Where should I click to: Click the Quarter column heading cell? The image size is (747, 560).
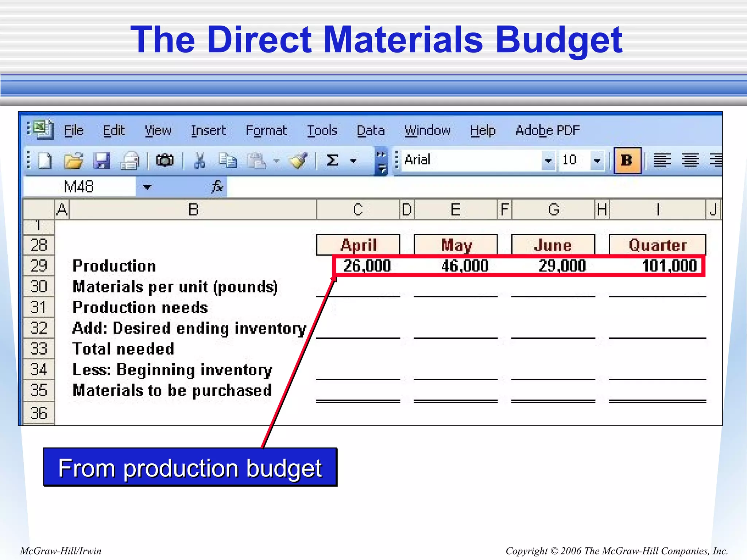point(658,245)
